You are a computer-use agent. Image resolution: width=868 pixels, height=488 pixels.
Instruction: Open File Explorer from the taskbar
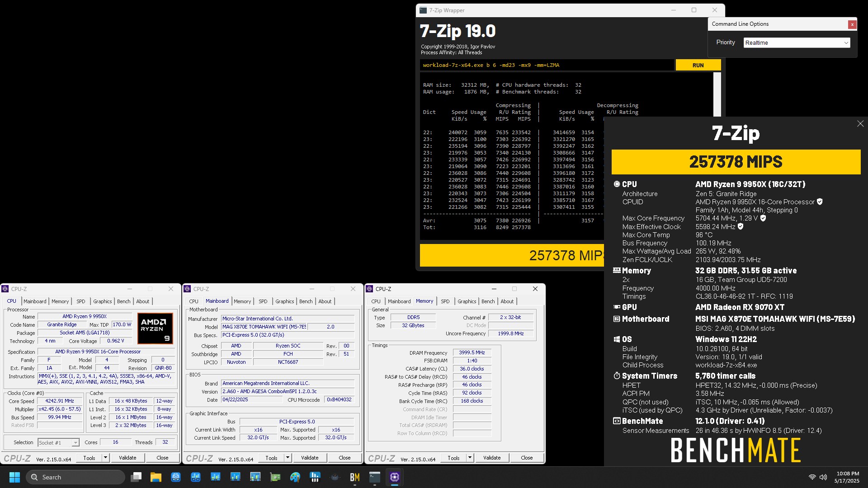(x=156, y=477)
